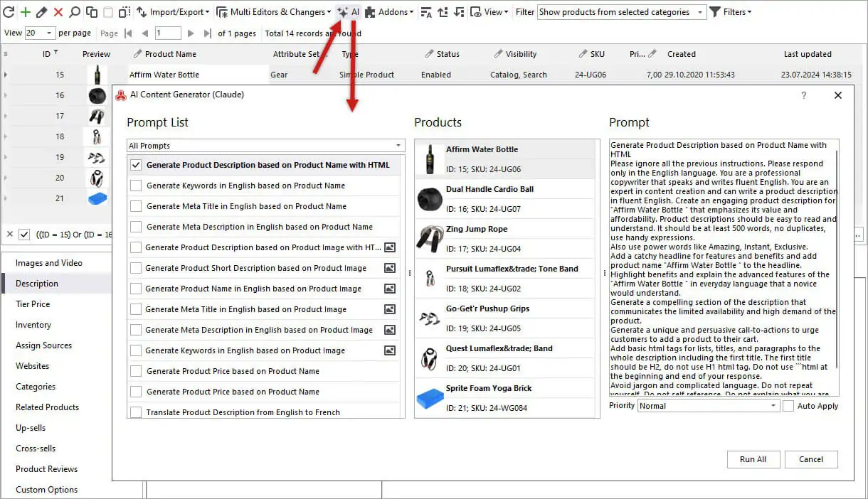This screenshot has width=868, height=499.
Task: Open the Custom Options tab
Action: pos(47,490)
